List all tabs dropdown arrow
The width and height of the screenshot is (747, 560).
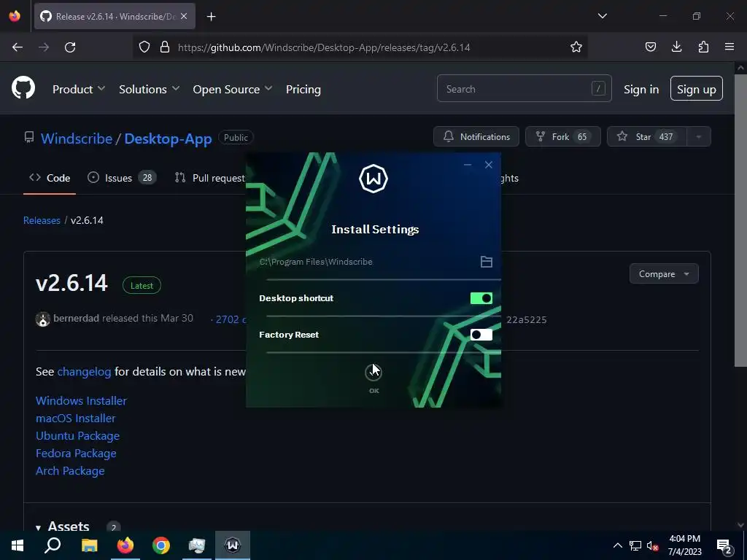coord(602,16)
